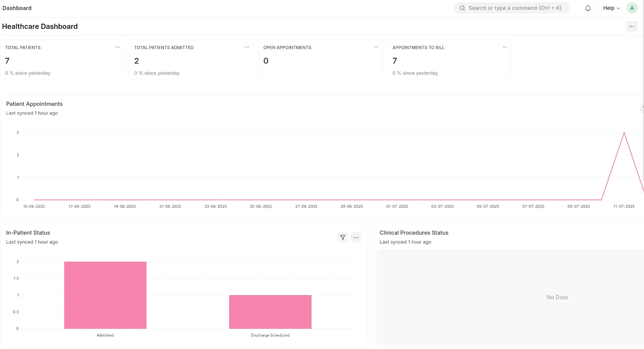The image size is (644, 349).
Task: Click the No Data area in Clinical Procedures Status
Action: click(x=557, y=297)
